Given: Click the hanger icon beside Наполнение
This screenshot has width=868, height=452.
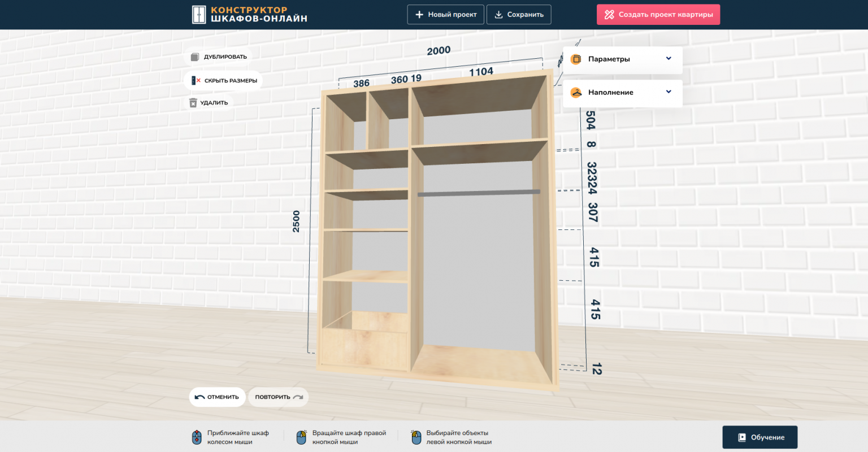Looking at the screenshot, I should coord(576,93).
